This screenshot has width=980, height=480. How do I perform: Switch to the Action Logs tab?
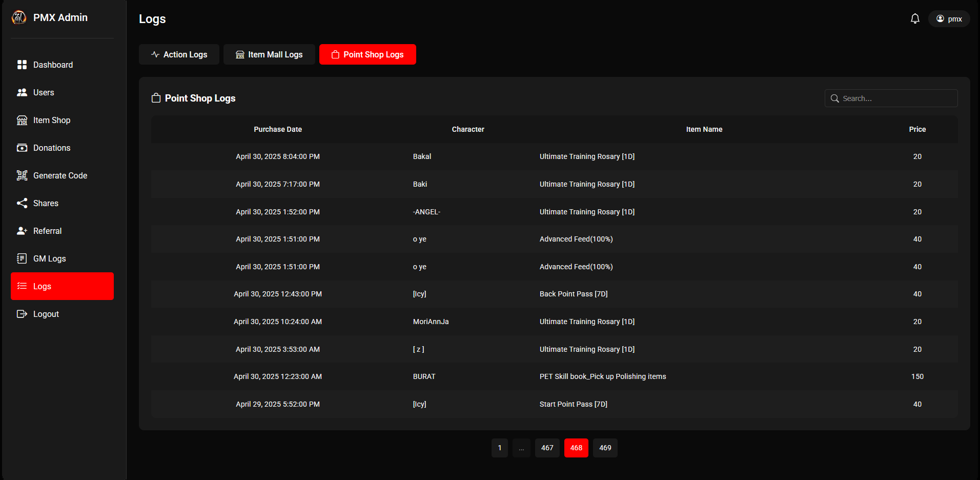(x=179, y=54)
